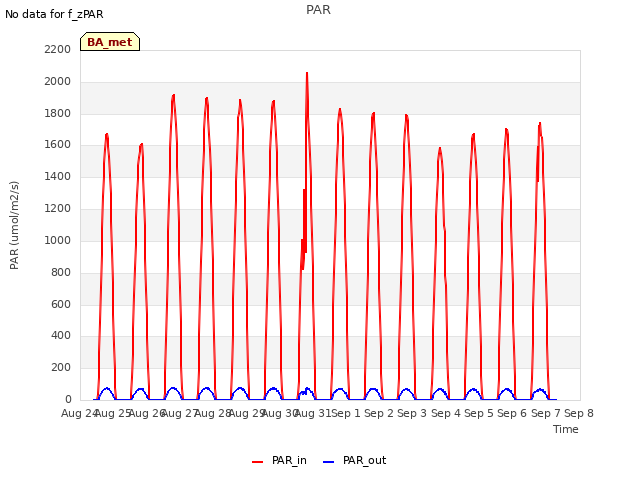Screen dimensions: 640x480
Task: Click the Time x-axis label
Action: click(566, 429)
